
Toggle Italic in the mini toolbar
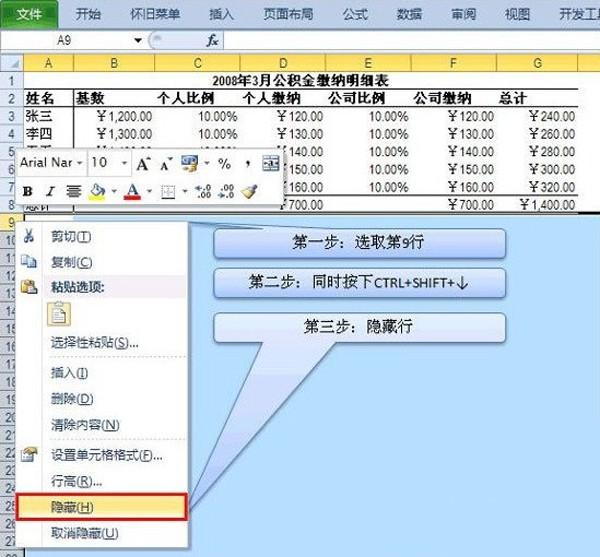tap(50, 191)
